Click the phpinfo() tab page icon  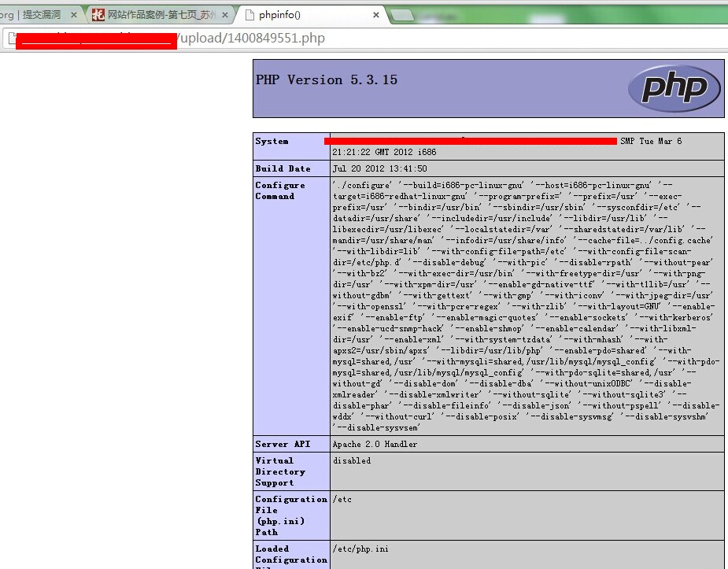(x=249, y=15)
